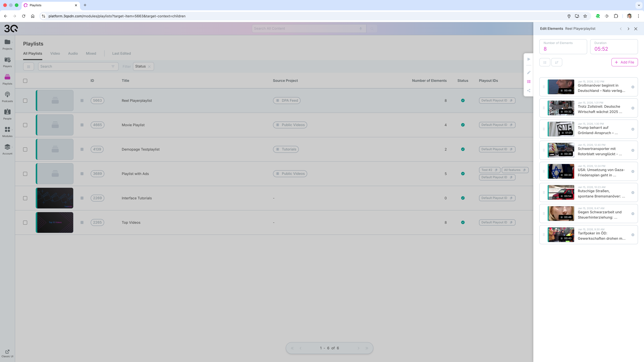The image size is (644, 362).
Task: Open the Projects sidebar section
Action: [7, 44]
